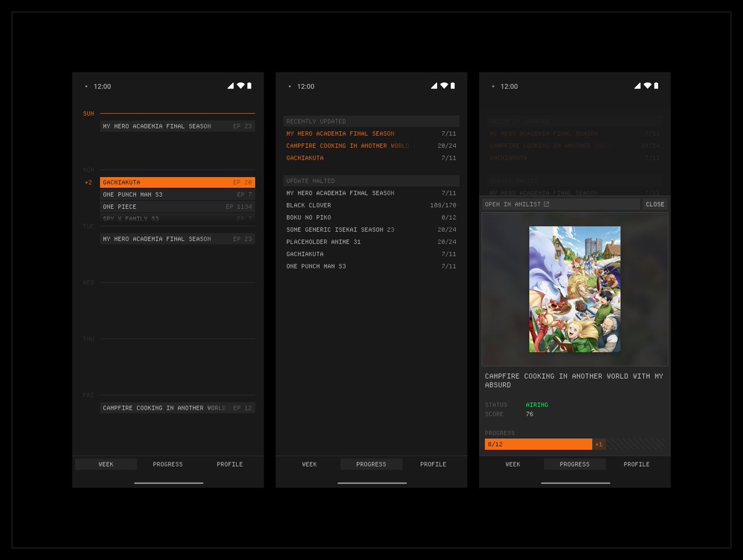
Task: Click the RECENTLY UPDATED section header on middle phone
Action: pos(371,121)
